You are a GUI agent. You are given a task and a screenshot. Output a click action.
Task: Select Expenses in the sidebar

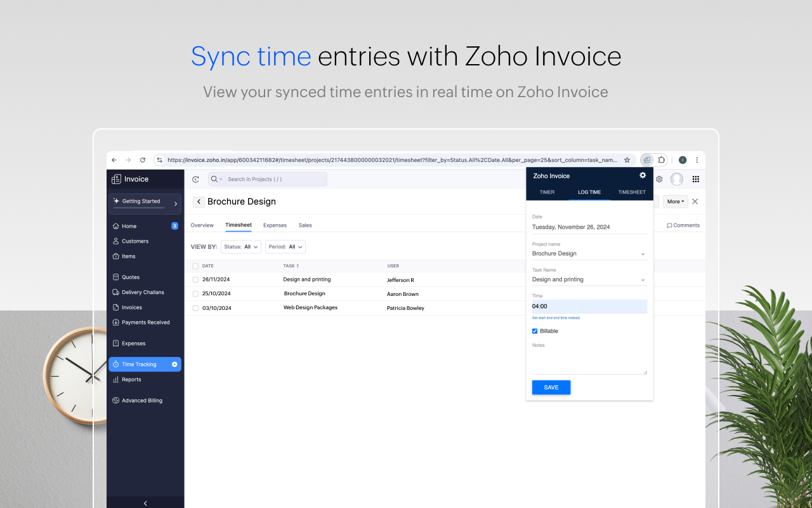click(x=134, y=343)
